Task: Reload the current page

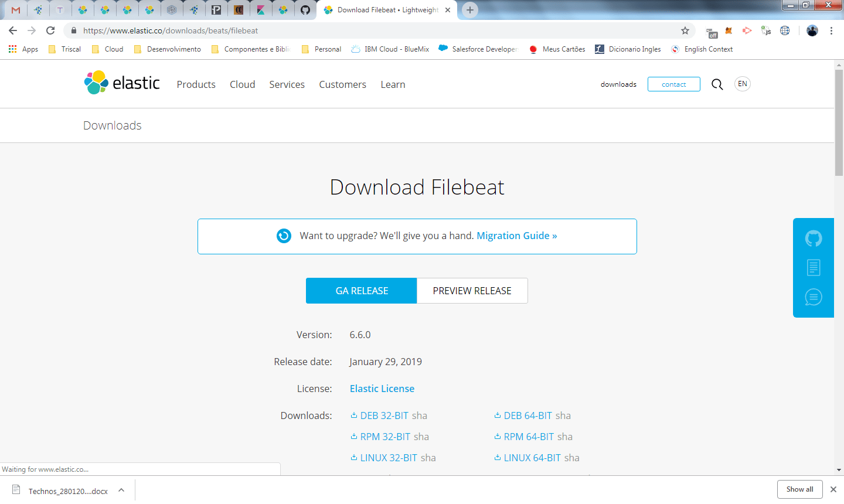Action: tap(50, 30)
